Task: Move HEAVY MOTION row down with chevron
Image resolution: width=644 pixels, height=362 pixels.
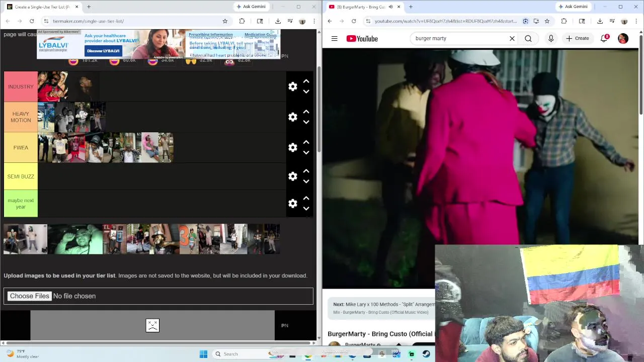Action: [306, 122]
